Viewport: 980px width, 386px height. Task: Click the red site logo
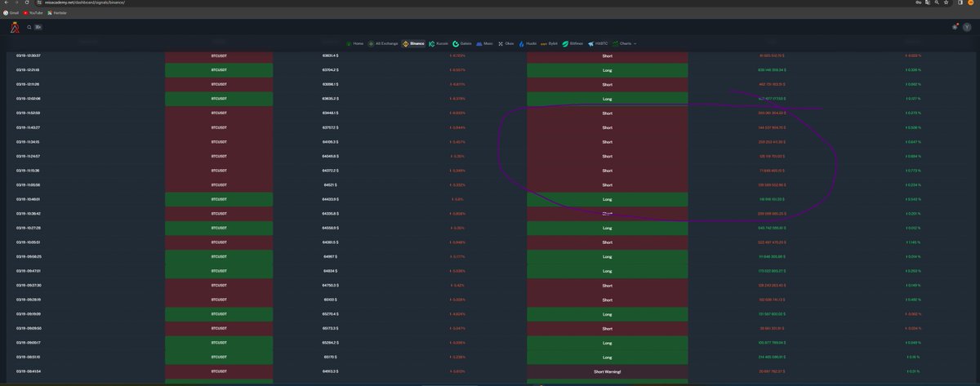(14, 27)
